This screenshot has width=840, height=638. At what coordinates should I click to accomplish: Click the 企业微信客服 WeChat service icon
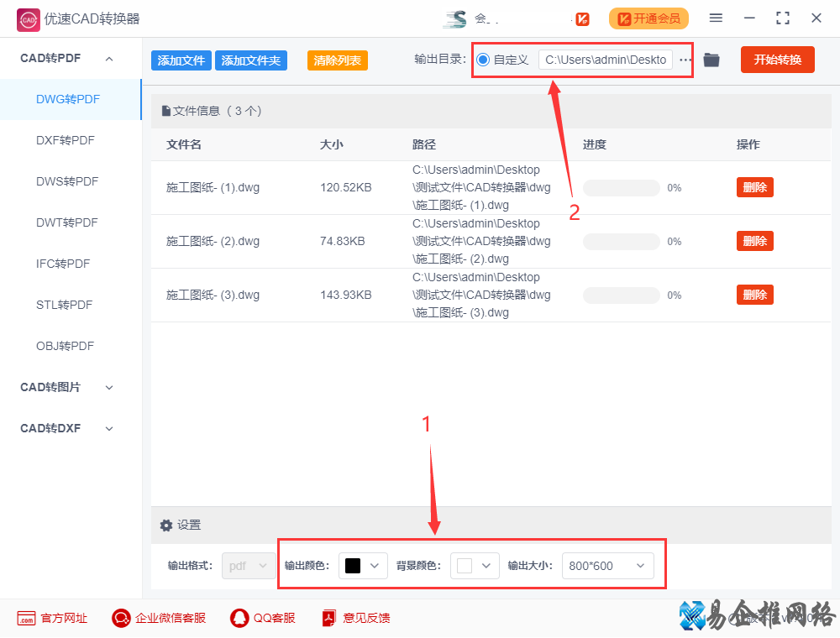point(120,618)
